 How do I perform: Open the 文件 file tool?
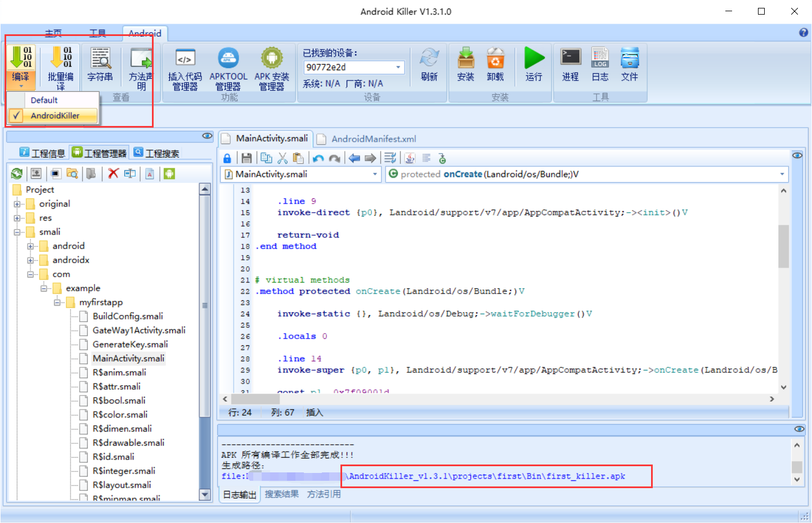[630, 65]
